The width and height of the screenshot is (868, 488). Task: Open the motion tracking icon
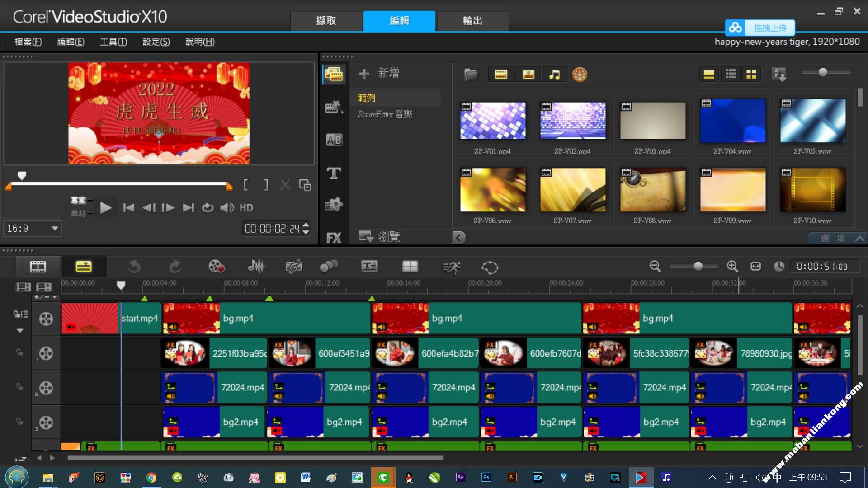(329, 267)
